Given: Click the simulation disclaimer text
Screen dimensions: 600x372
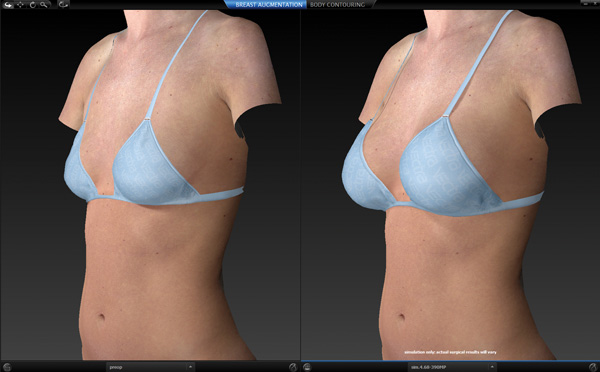Looking at the screenshot, I should [x=450, y=352].
